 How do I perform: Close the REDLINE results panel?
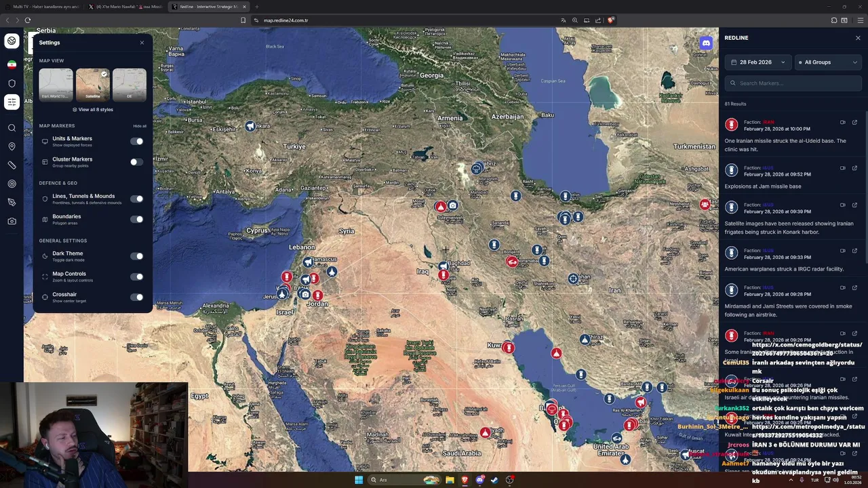pos(858,38)
